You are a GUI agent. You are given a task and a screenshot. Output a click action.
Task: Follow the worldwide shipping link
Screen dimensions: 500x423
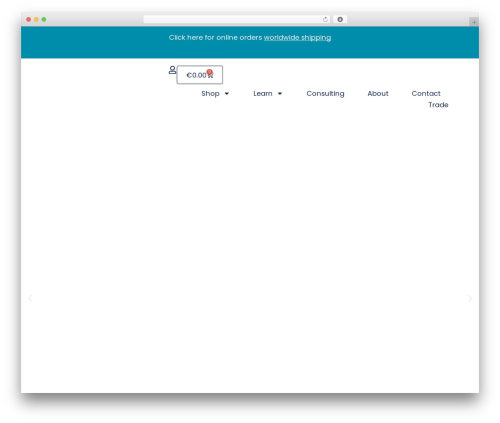point(297,38)
